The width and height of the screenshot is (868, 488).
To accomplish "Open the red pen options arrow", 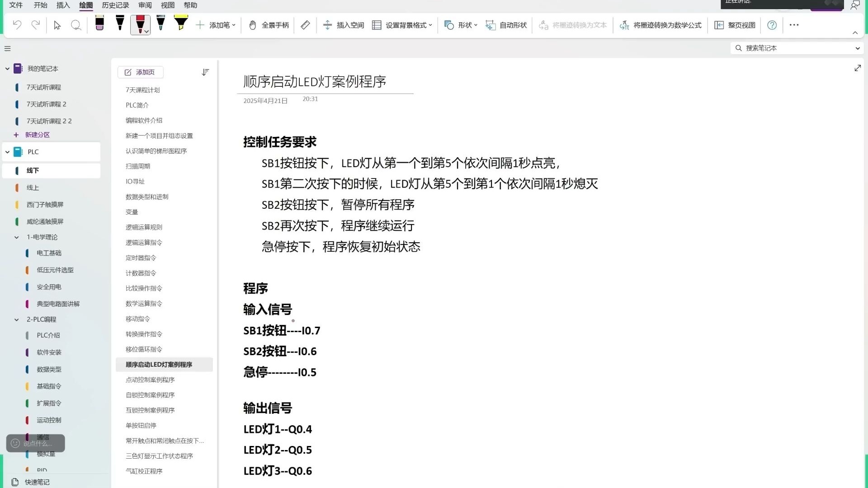I will (146, 31).
